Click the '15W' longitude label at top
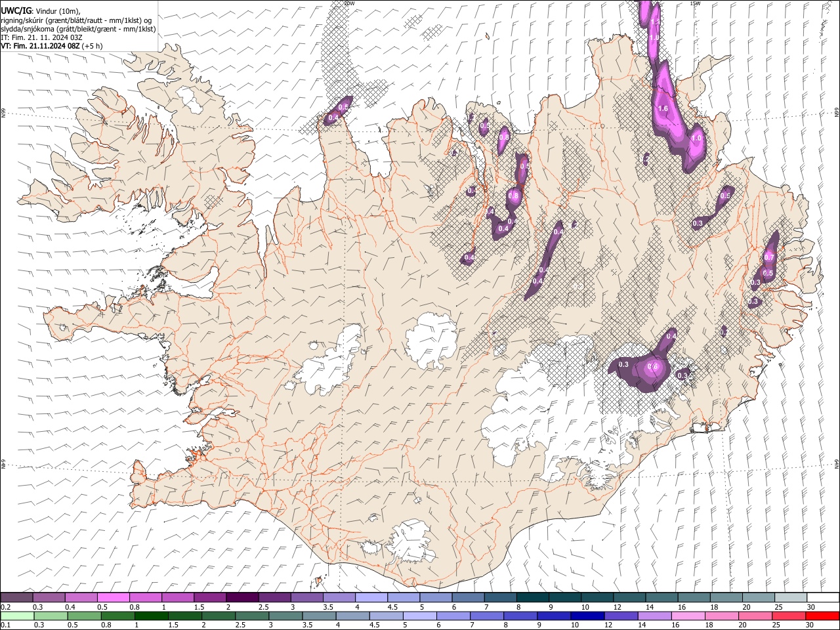The width and height of the screenshot is (840, 630). click(x=695, y=3)
